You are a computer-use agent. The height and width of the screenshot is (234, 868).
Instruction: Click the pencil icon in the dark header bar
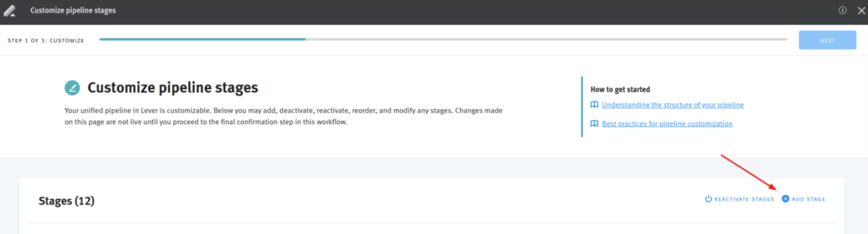point(10,10)
